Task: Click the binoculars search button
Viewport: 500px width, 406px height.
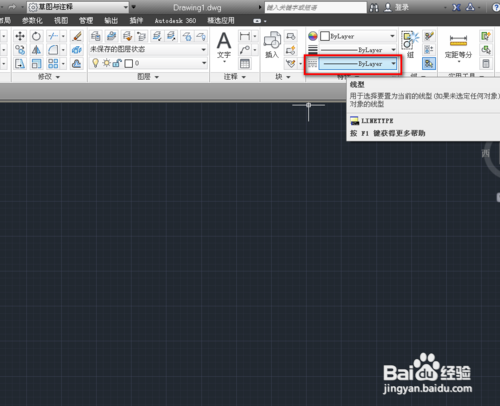Action: 374,7
